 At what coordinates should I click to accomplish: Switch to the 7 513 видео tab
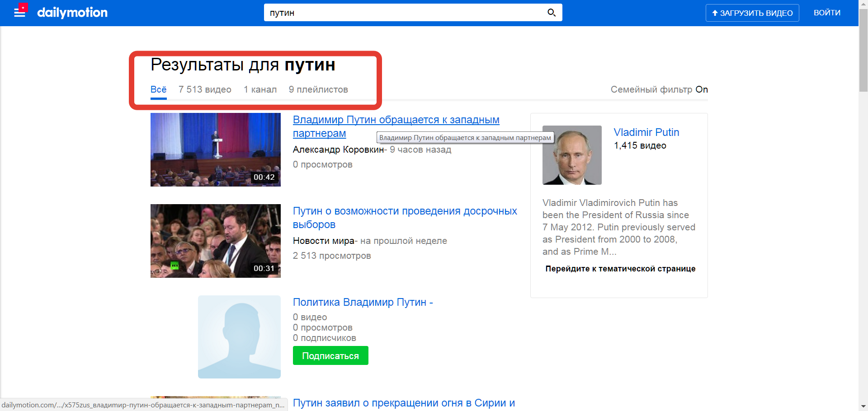[205, 89]
